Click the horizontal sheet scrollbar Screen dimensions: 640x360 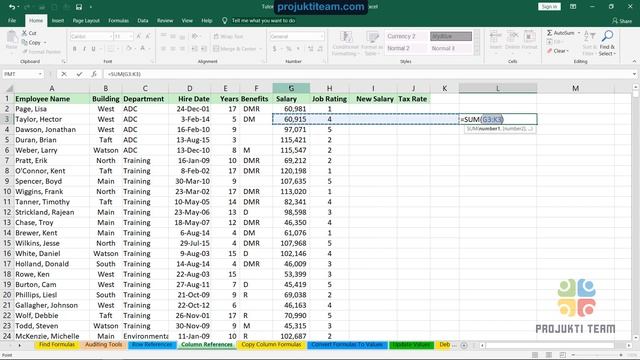point(550,345)
